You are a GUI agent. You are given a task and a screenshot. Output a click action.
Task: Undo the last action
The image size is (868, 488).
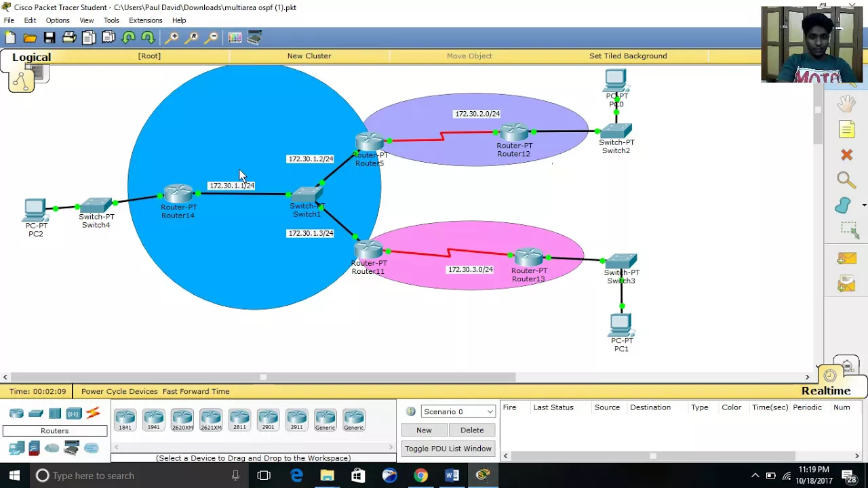click(x=128, y=38)
